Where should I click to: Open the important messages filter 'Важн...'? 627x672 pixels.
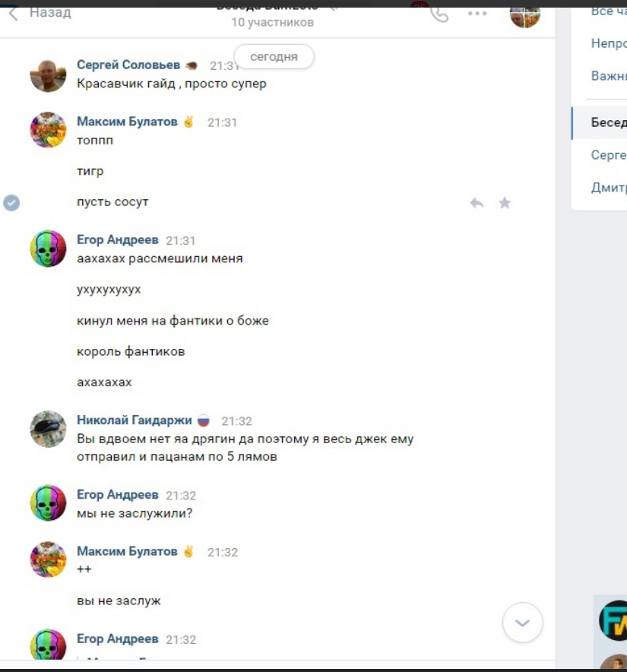click(x=609, y=76)
